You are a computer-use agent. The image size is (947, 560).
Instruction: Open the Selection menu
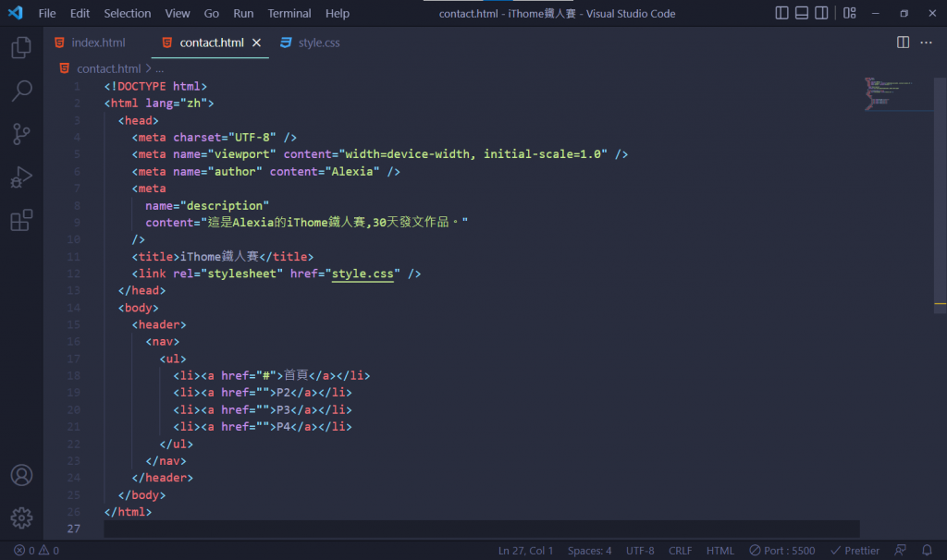[128, 13]
